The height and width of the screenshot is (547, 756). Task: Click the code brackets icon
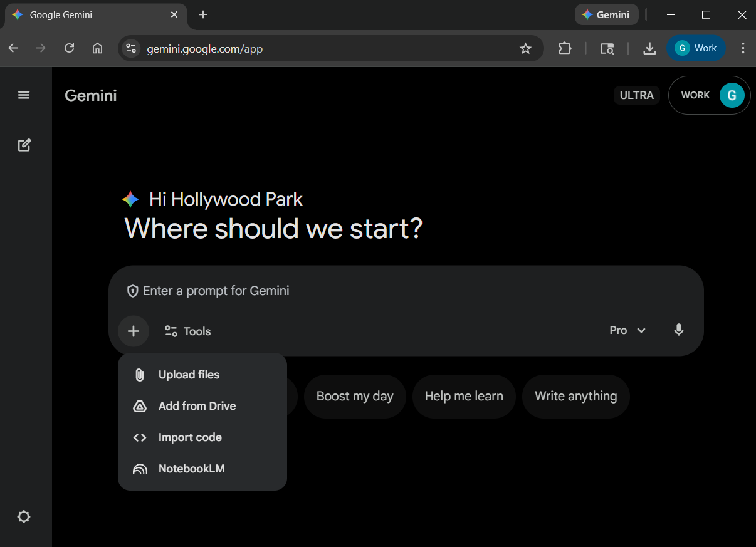tap(140, 437)
